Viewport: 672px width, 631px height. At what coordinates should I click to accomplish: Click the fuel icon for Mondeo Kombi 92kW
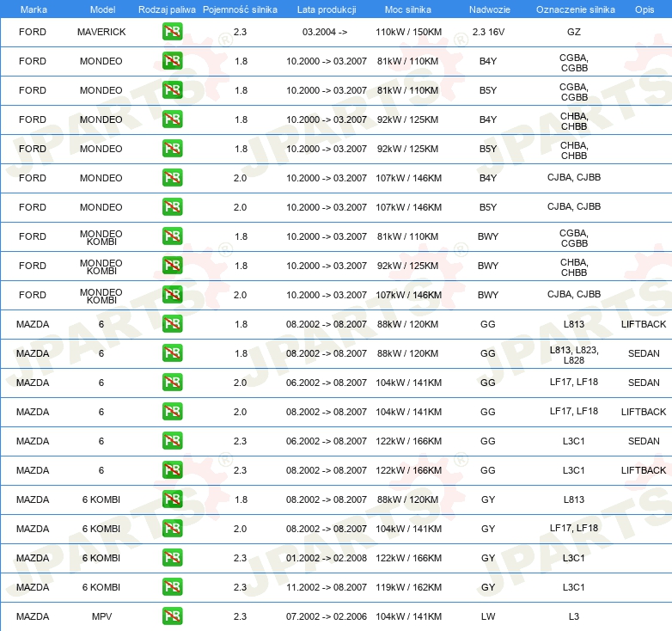coord(172,266)
